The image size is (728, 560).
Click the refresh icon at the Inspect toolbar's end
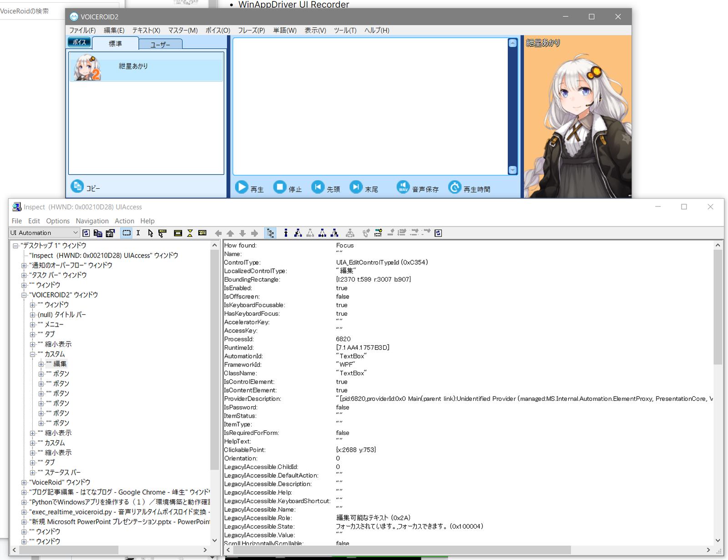click(x=438, y=233)
